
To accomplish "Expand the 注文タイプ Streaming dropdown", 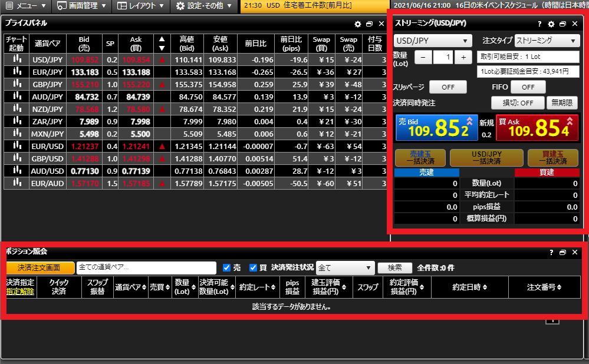I will (x=547, y=41).
